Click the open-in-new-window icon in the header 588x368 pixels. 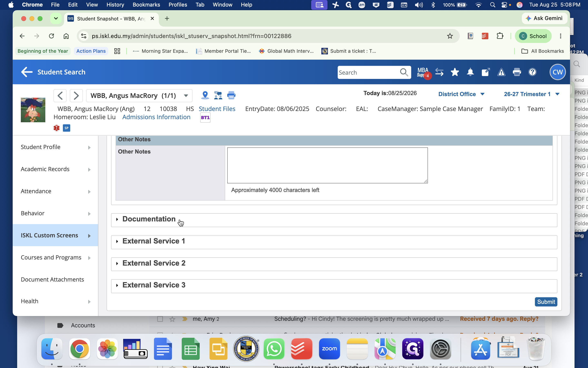pyautogui.click(x=486, y=72)
